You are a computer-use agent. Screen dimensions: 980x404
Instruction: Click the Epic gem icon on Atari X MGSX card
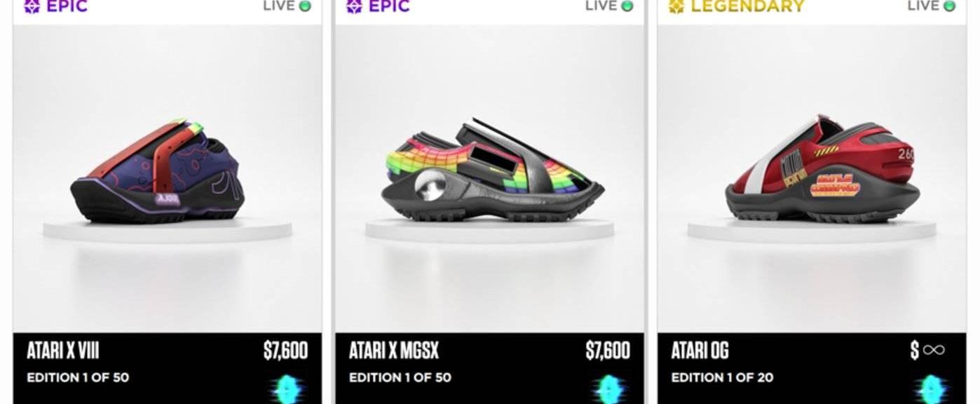click(355, 6)
